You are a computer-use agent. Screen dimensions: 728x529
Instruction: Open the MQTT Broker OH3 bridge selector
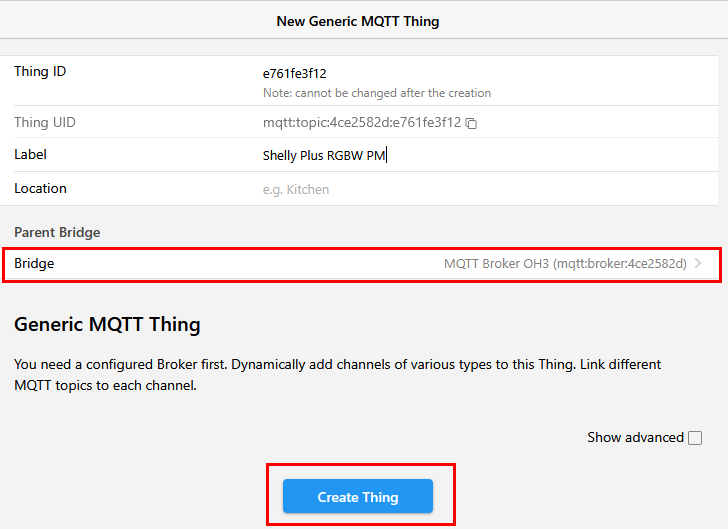[565, 264]
